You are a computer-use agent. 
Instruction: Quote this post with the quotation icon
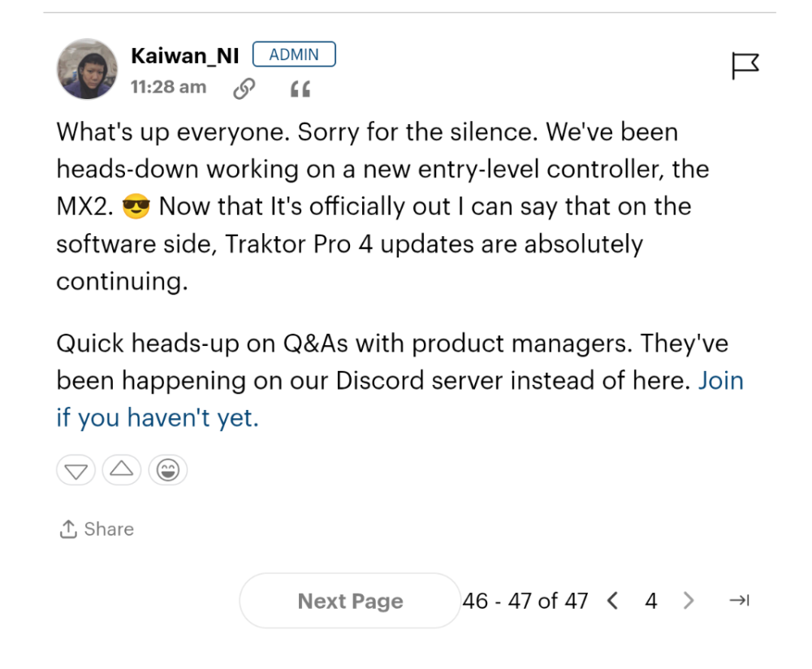(x=300, y=89)
